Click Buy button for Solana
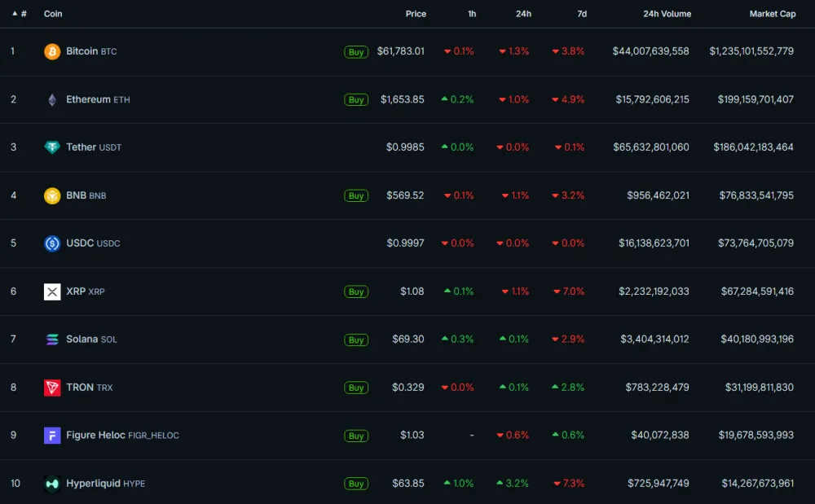 point(356,340)
